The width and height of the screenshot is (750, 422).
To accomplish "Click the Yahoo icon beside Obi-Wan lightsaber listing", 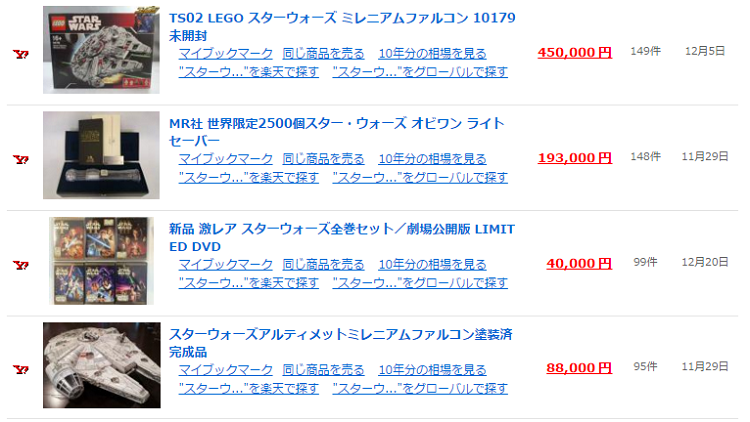I will [x=20, y=158].
